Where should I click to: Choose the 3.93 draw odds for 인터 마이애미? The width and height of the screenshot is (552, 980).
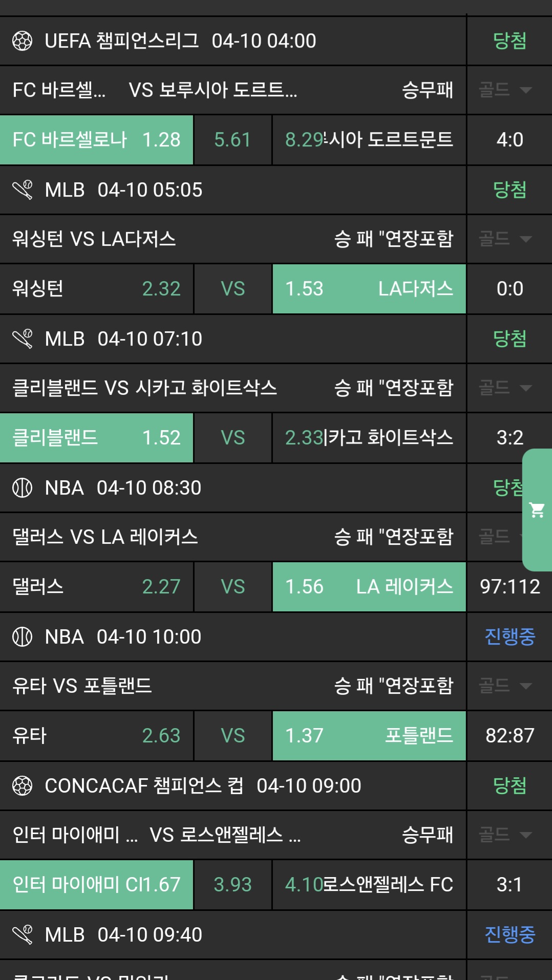click(x=232, y=885)
